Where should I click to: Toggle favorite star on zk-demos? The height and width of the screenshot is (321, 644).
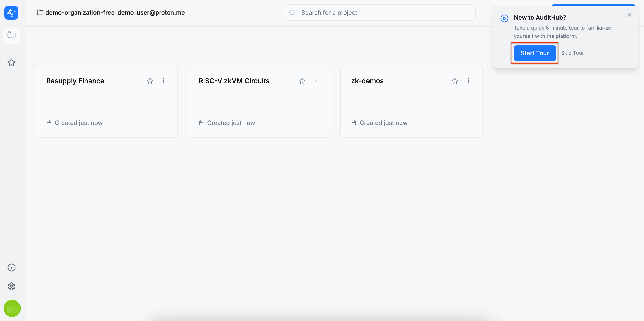point(455,81)
